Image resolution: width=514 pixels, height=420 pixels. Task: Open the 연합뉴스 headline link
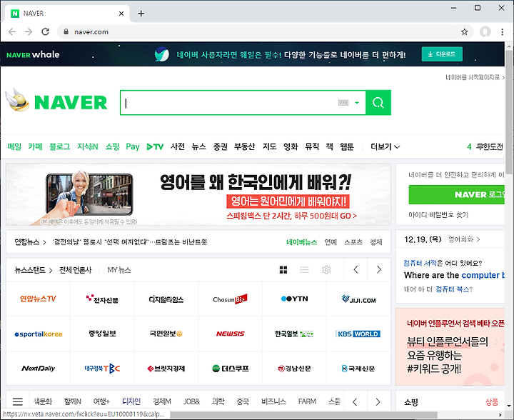[x=129, y=242]
